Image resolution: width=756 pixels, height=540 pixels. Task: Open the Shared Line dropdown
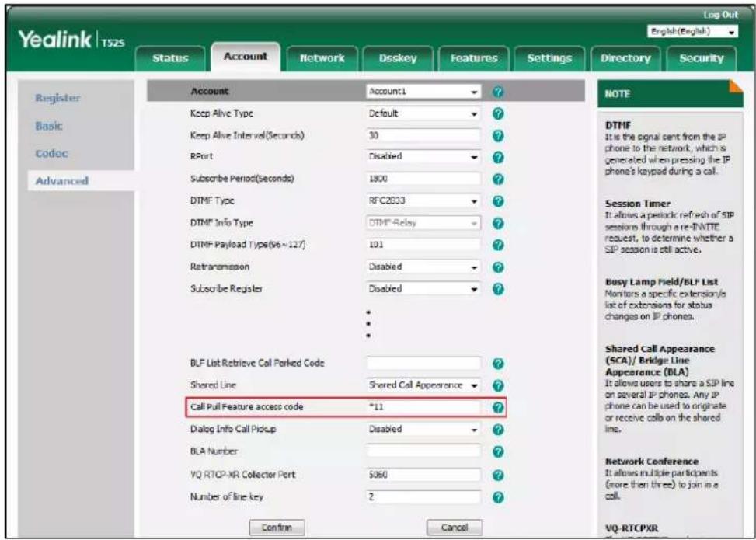pos(423,385)
